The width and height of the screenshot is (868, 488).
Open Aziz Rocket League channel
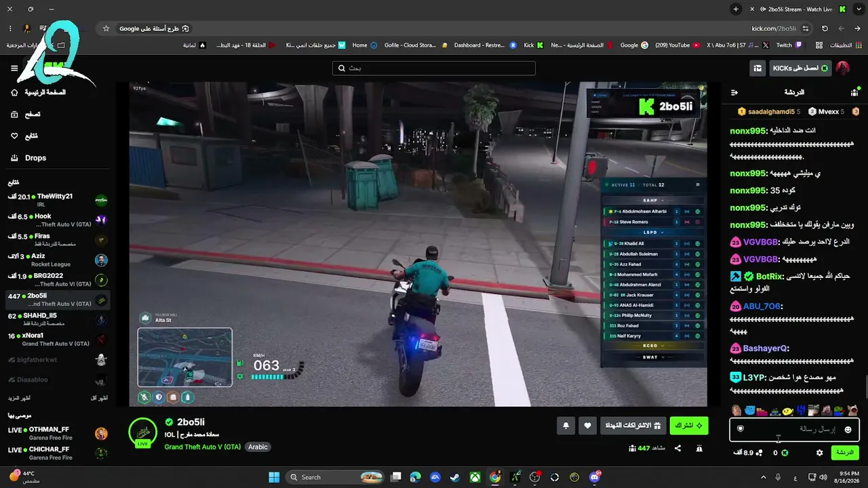58,260
